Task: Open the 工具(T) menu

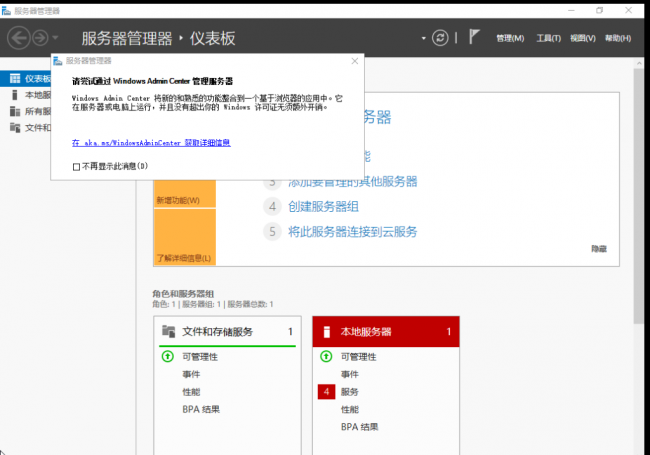Action: pyautogui.click(x=548, y=39)
